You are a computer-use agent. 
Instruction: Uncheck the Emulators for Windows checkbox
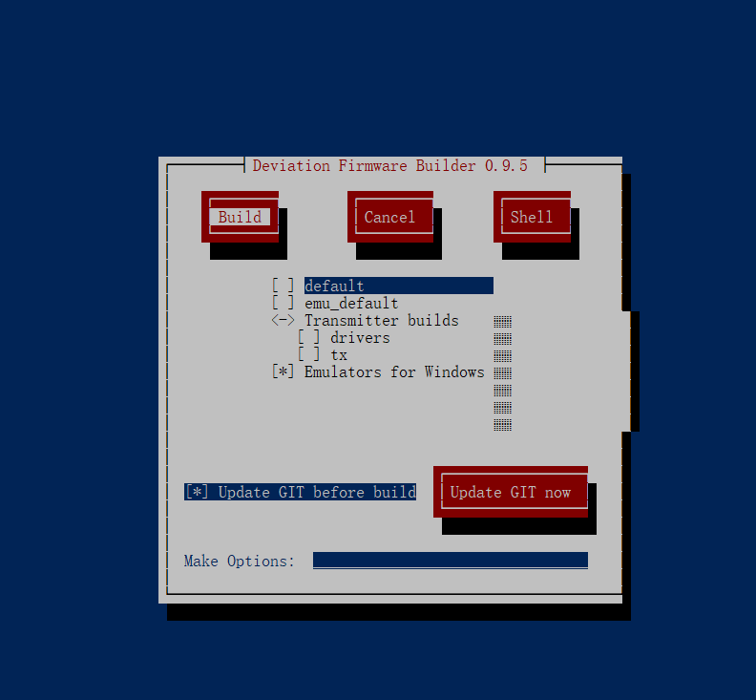[283, 371]
